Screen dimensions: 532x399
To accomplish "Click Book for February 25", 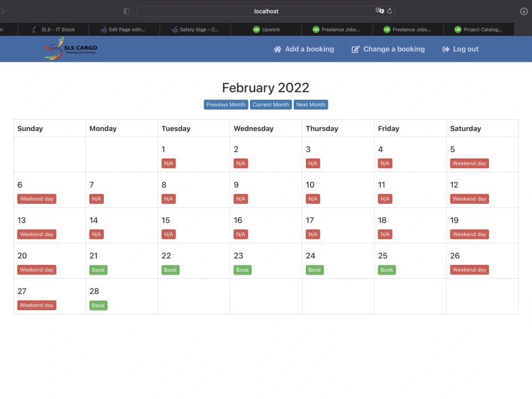I will [x=387, y=270].
